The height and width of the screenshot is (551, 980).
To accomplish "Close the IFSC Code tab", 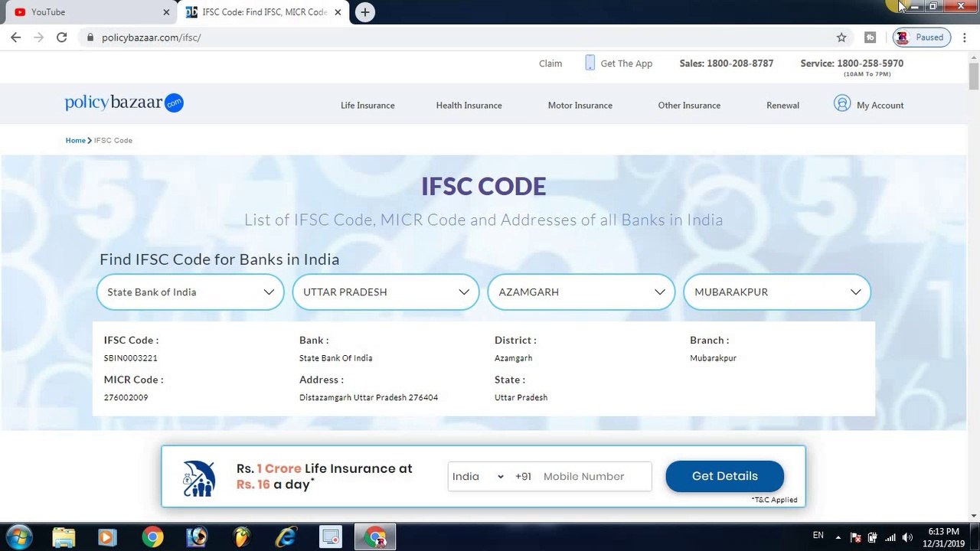I will coord(338,12).
